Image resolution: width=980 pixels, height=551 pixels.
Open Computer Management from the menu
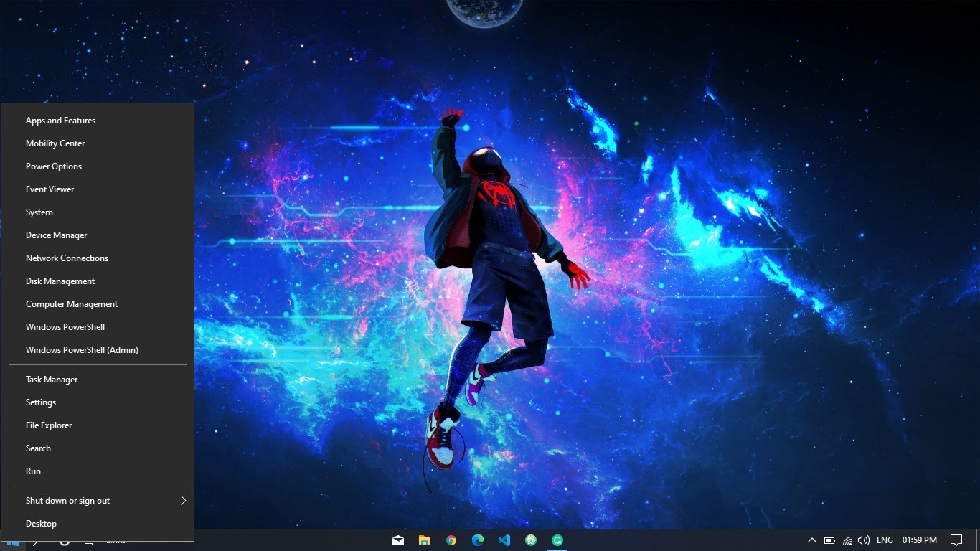(x=98, y=304)
